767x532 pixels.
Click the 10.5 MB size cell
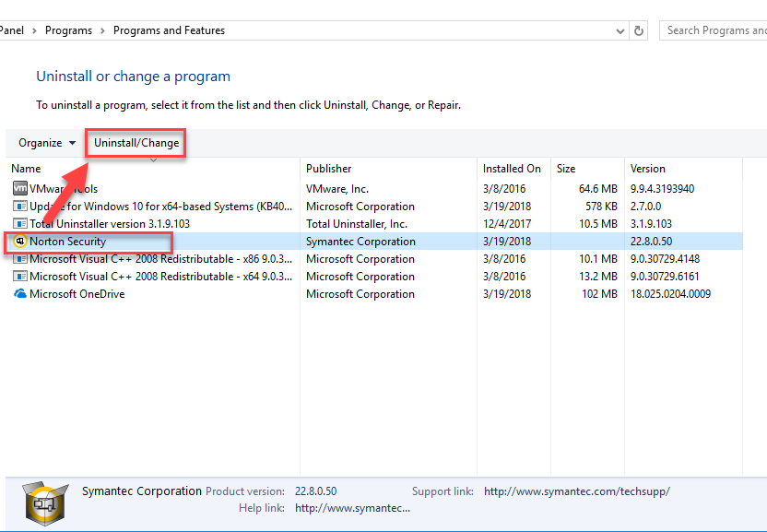[x=597, y=224]
